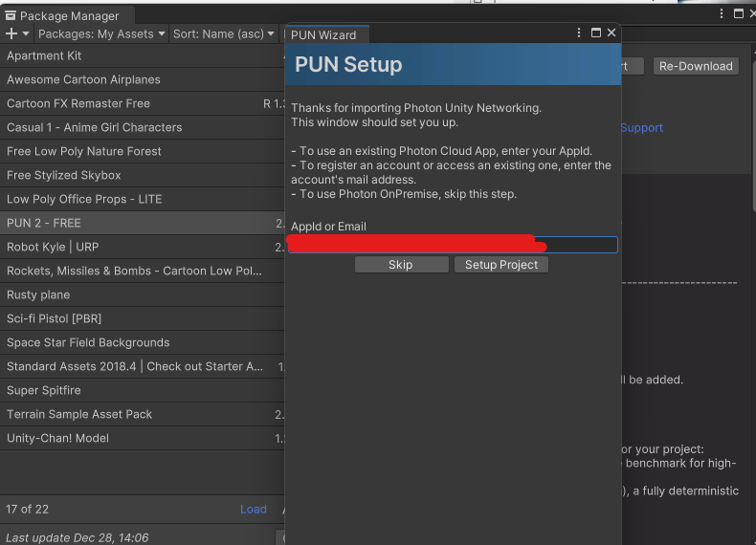Click the plus add package icon
Image resolution: width=756 pixels, height=545 pixels.
[x=11, y=33]
